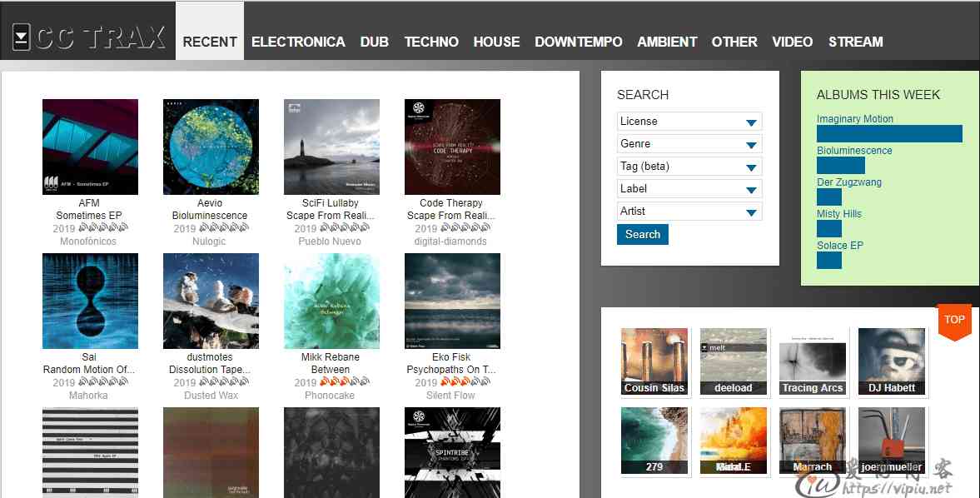Click the rating icons under AFM Sometimes EP
The image size is (980, 498).
coord(103,229)
